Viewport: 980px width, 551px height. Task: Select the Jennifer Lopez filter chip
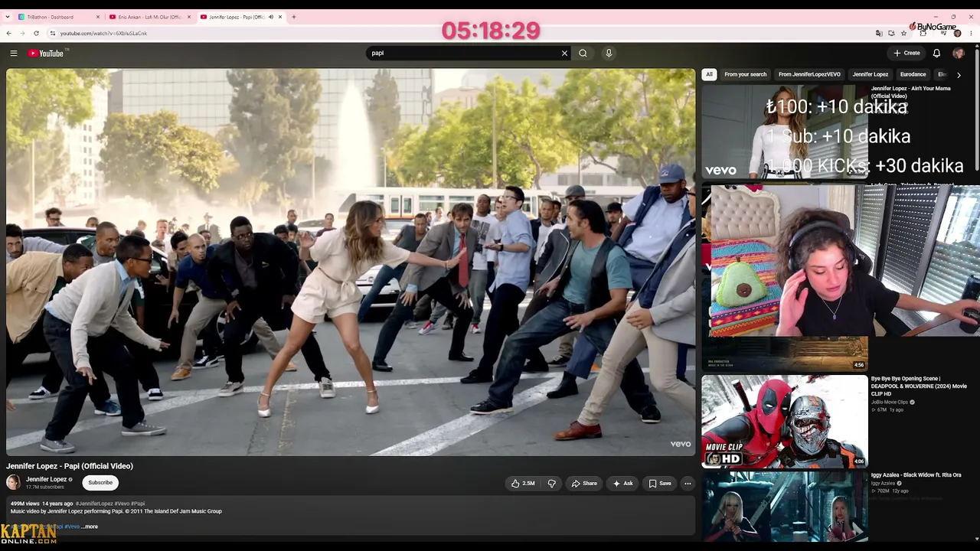871,74
